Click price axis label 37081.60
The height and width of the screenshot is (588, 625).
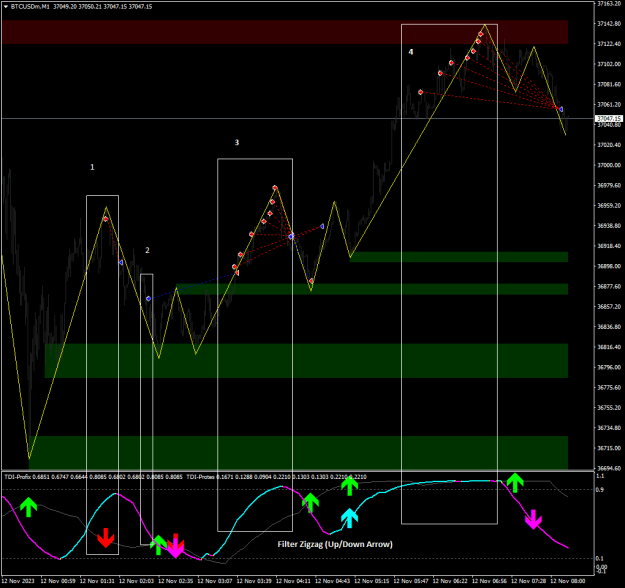[609, 84]
